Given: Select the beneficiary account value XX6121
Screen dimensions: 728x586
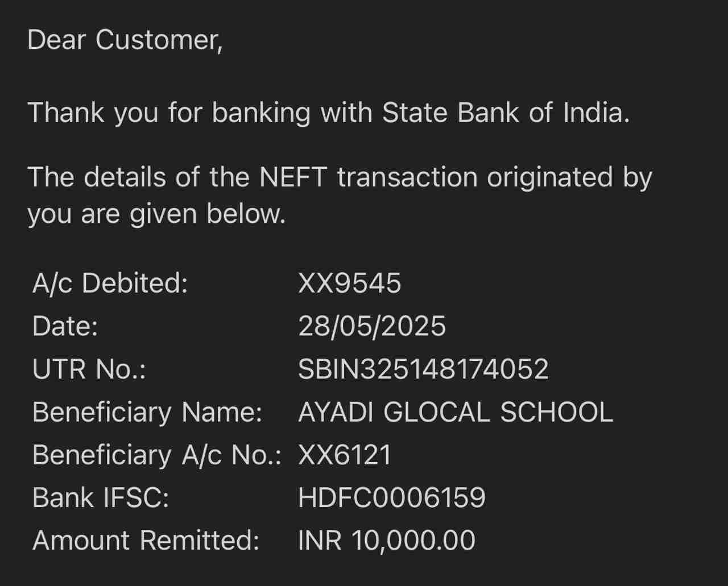Looking at the screenshot, I should (345, 455).
